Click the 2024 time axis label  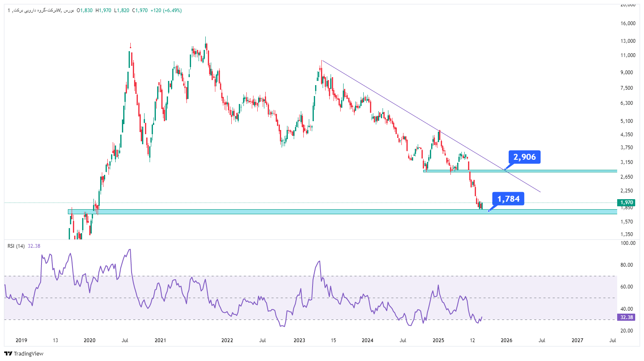pyautogui.click(x=367, y=340)
